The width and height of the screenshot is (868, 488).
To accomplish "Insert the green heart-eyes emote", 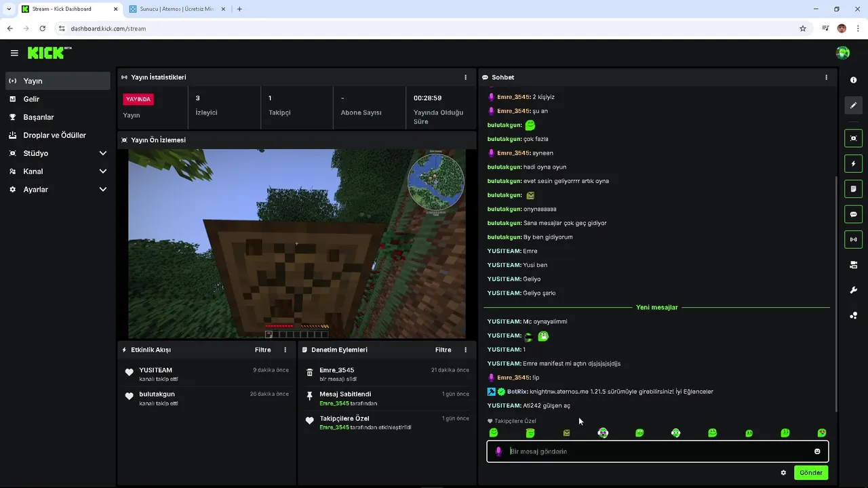I will [x=822, y=432].
